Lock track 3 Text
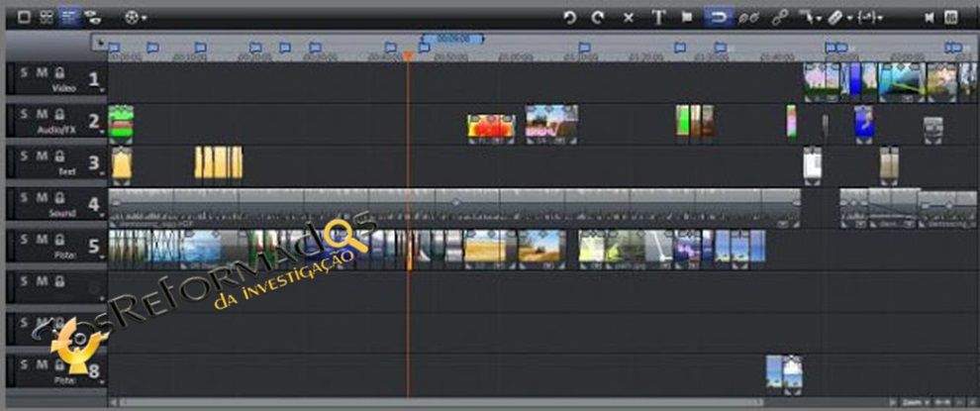980x411 pixels. coord(59,156)
